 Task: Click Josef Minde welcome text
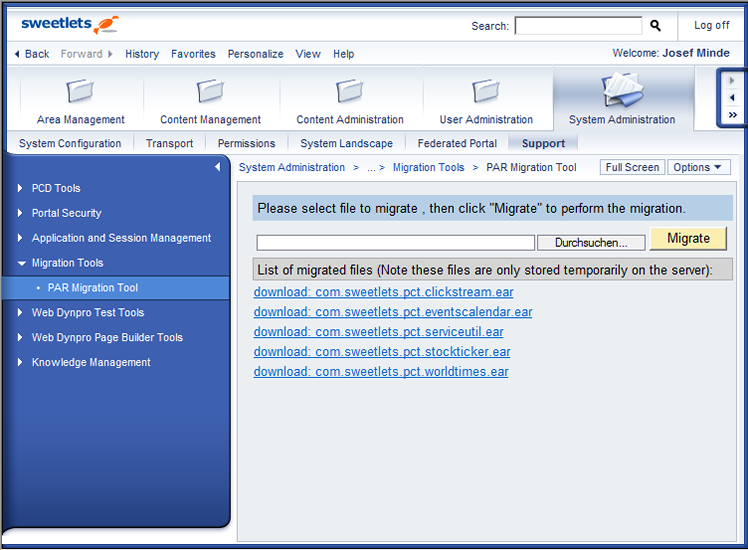696,53
